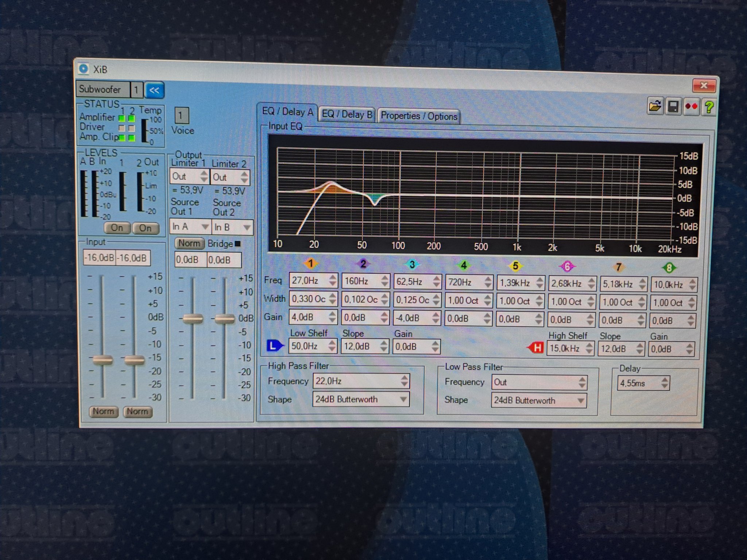Viewport: 747px width, 560px height.
Task: Select EQ band 1 orange marker
Action: (x=310, y=263)
